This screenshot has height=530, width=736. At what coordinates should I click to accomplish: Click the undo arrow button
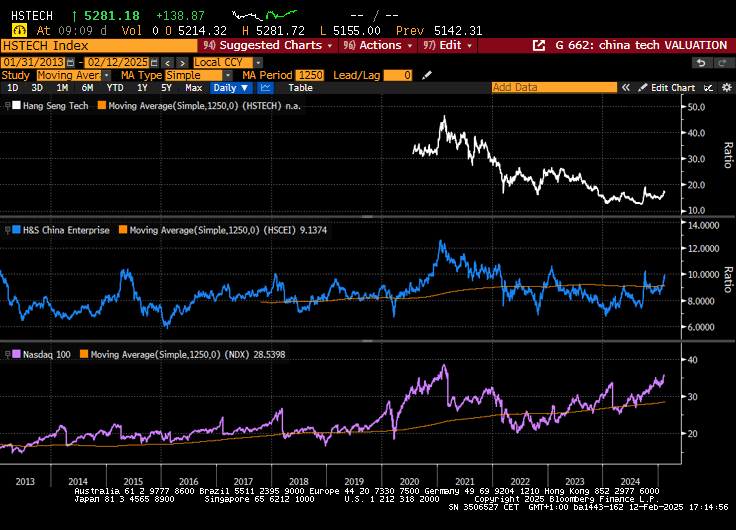pos(701,62)
